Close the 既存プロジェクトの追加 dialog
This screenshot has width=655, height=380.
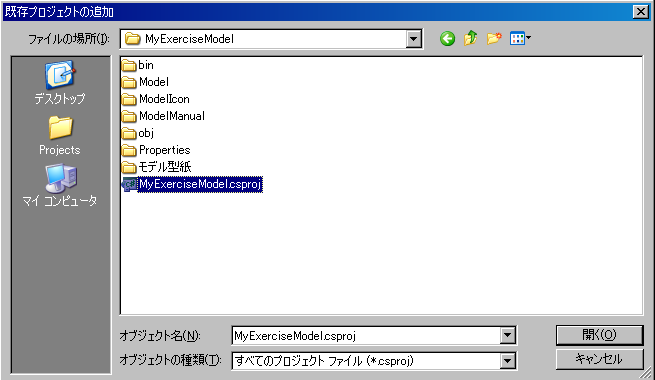pos(641,12)
